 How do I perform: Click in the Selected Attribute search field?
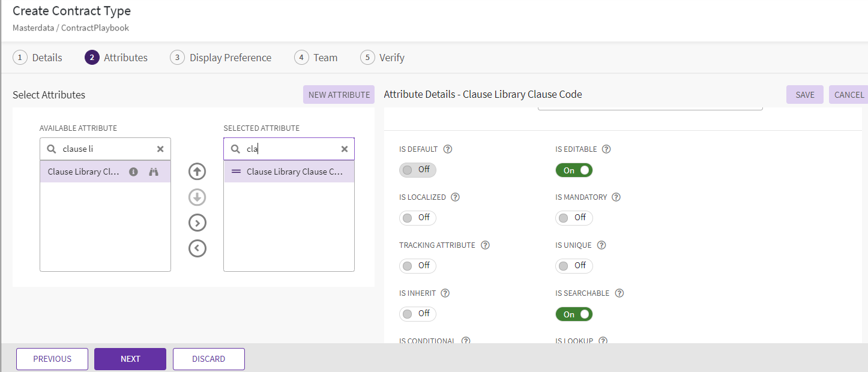(x=291, y=149)
